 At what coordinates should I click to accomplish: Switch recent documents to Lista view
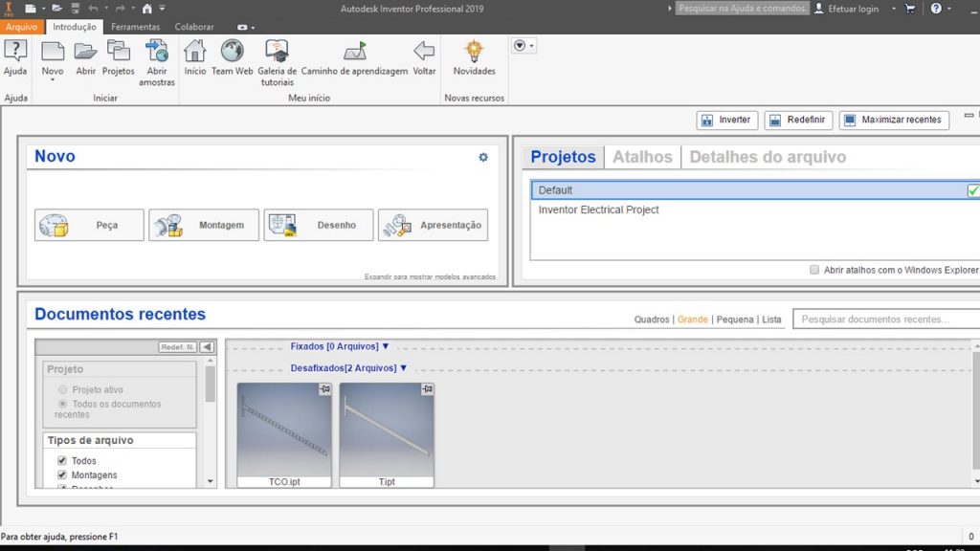point(771,320)
